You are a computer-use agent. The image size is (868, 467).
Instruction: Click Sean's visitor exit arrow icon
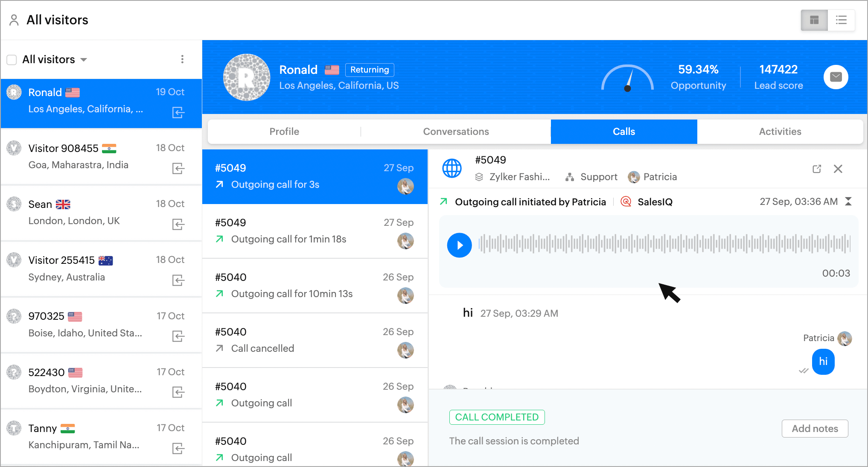point(178,224)
